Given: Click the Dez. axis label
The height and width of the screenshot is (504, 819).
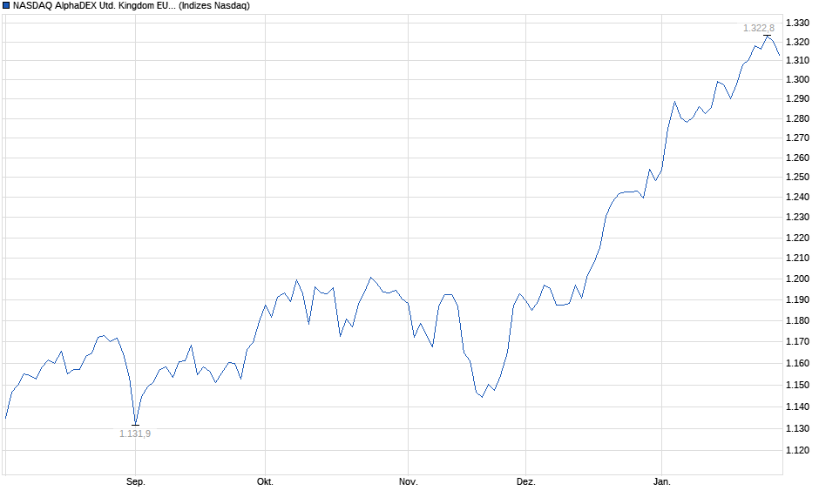Looking at the screenshot, I should [526, 480].
